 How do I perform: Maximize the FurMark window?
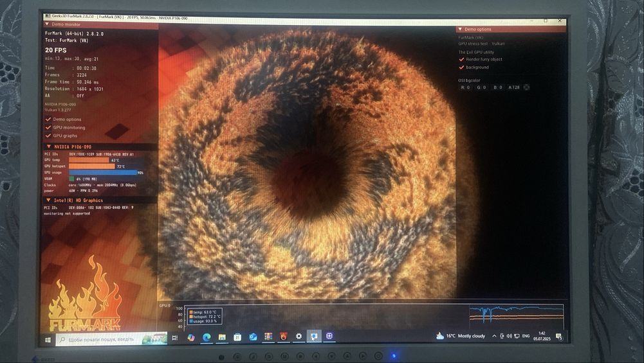pyautogui.click(x=546, y=20)
